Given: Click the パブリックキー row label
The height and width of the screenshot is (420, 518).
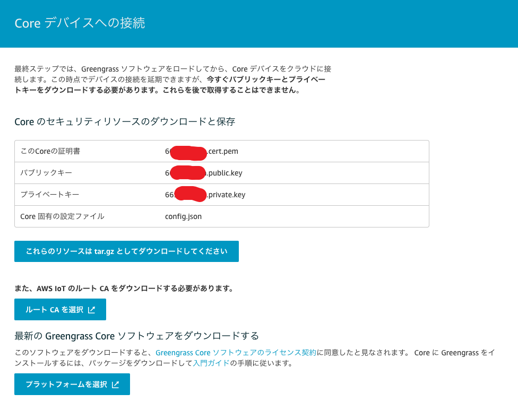Looking at the screenshot, I should [46, 173].
